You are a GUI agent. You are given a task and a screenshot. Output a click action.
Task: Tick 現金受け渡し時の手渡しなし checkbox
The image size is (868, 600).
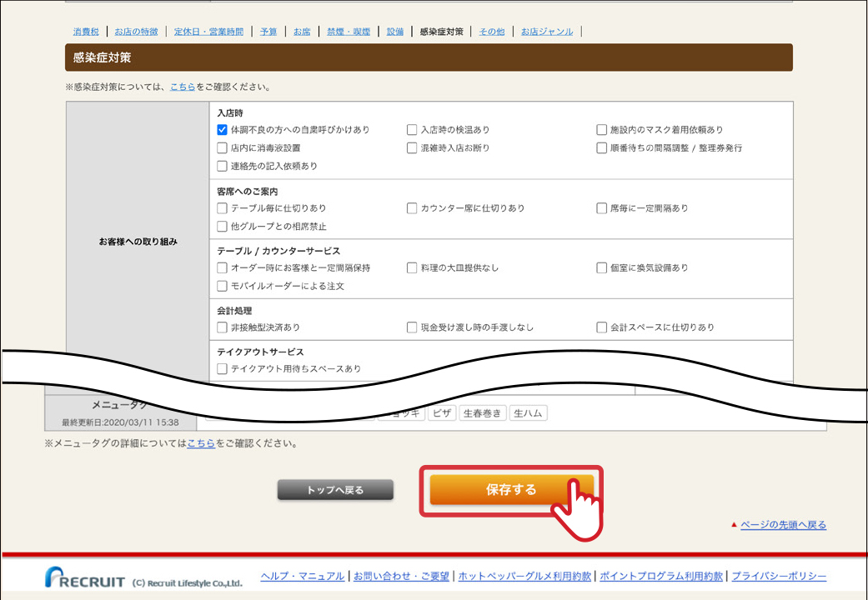point(412,327)
